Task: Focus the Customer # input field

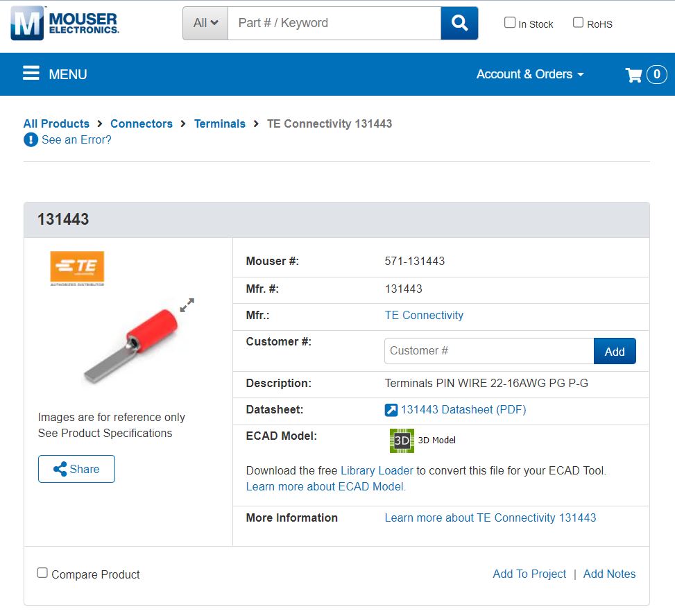Action: point(489,351)
